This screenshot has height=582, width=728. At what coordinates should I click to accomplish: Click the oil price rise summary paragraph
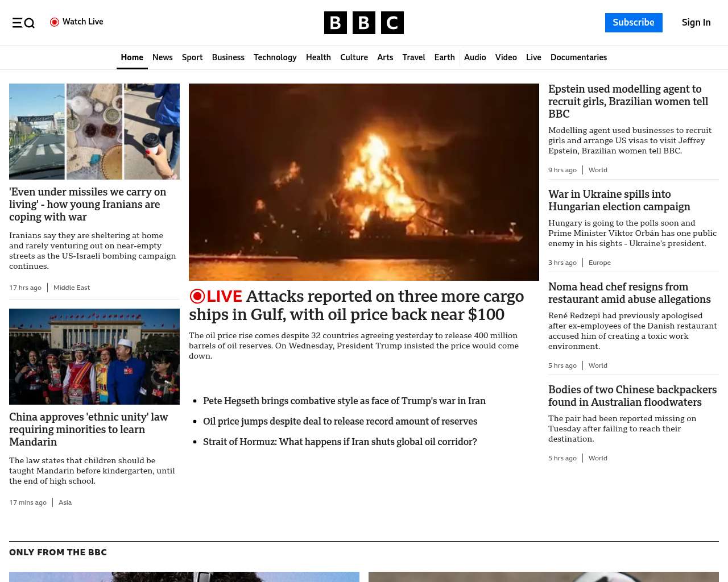coord(354,346)
